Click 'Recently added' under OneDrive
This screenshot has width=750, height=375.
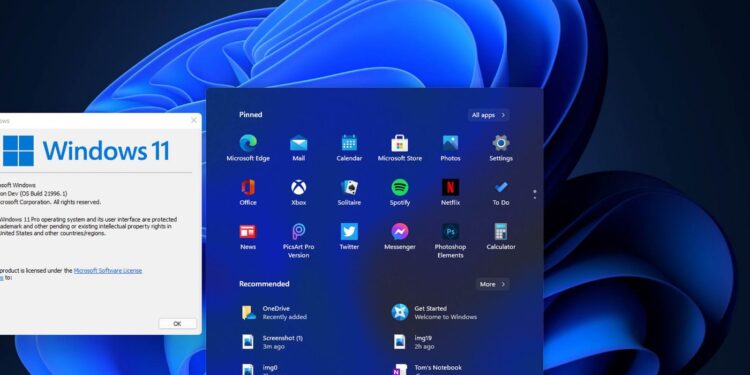point(285,317)
